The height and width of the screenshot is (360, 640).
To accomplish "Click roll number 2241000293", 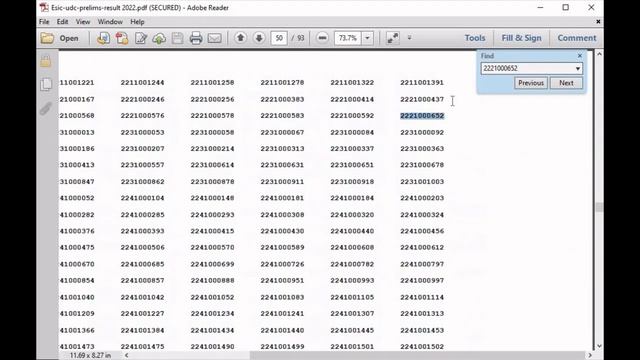I will (212, 215).
